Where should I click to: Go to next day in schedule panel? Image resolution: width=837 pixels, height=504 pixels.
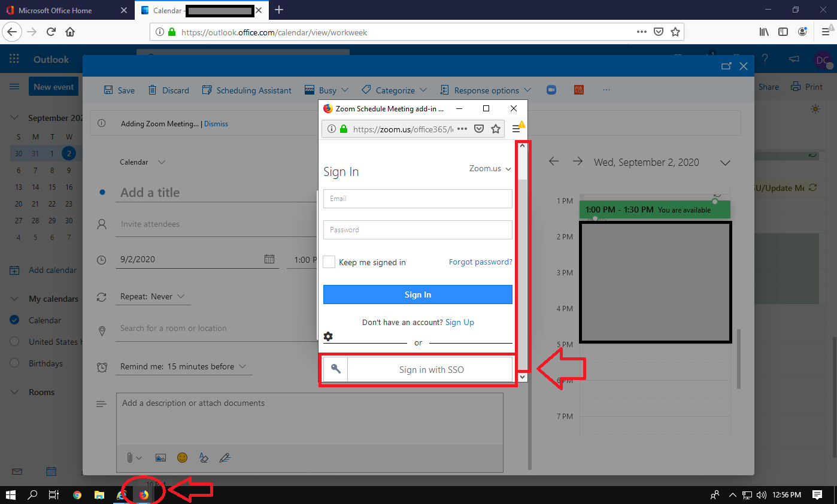click(x=577, y=162)
